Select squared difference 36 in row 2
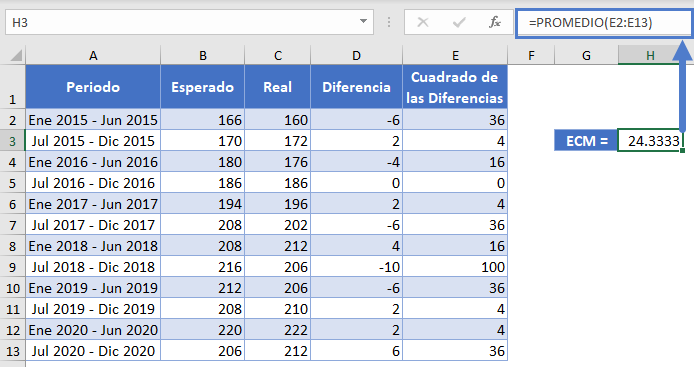694x367 pixels. tap(455, 120)
